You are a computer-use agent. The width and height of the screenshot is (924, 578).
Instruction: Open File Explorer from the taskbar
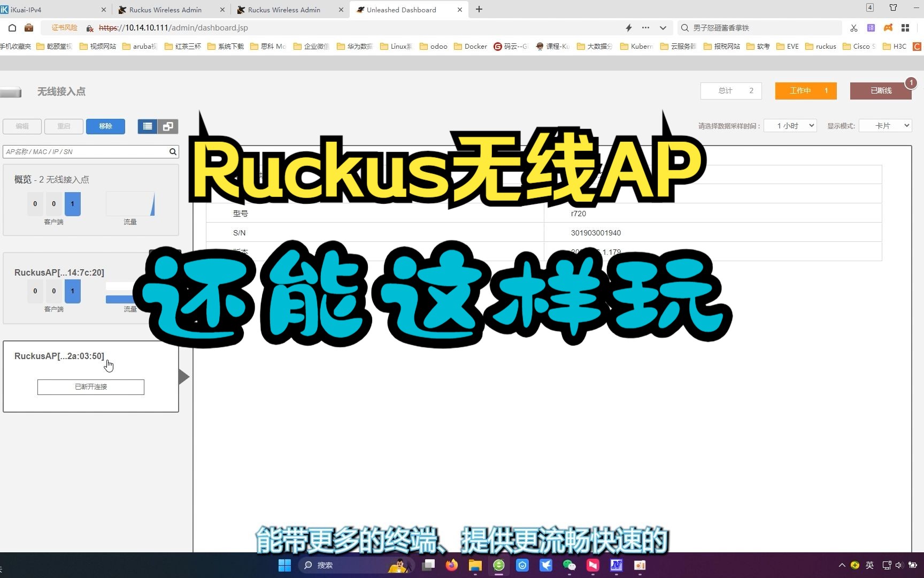475,565
